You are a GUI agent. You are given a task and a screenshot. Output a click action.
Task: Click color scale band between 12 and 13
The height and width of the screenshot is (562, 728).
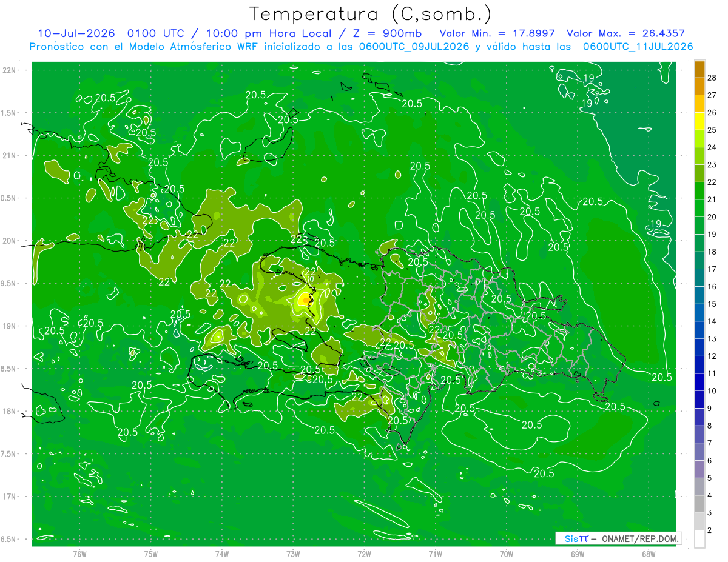[x=699, y=347]
